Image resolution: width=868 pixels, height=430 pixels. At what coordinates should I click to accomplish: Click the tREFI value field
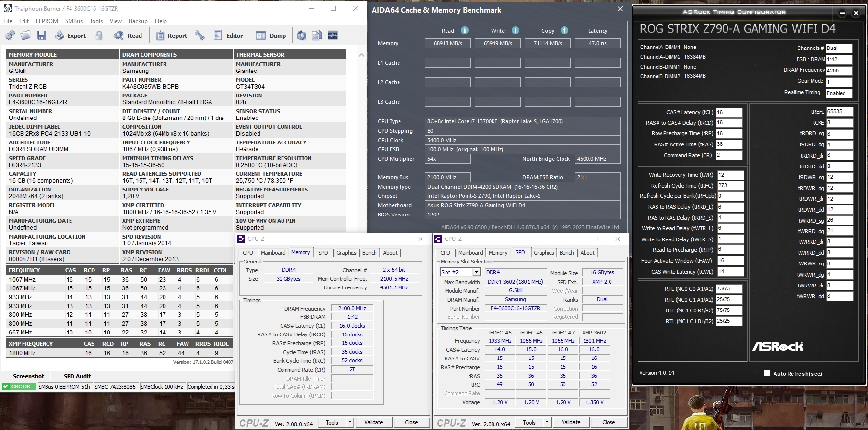tap(839, 112)
